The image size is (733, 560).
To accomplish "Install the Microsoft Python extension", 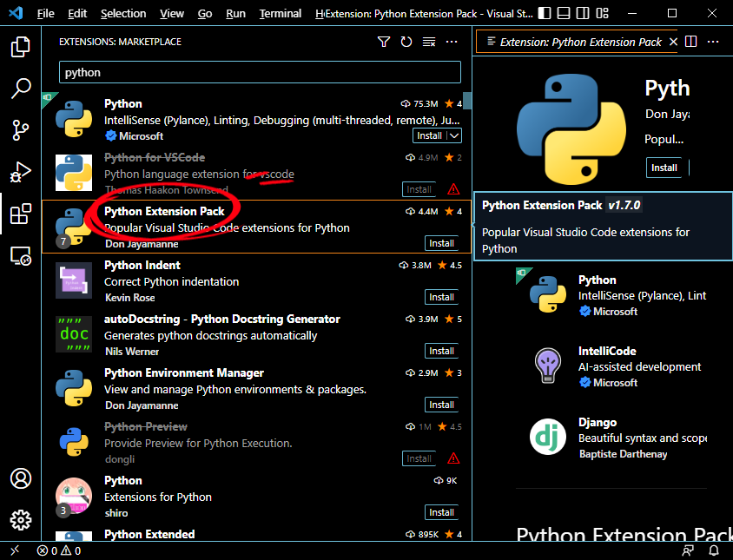I will click(429, 135).
